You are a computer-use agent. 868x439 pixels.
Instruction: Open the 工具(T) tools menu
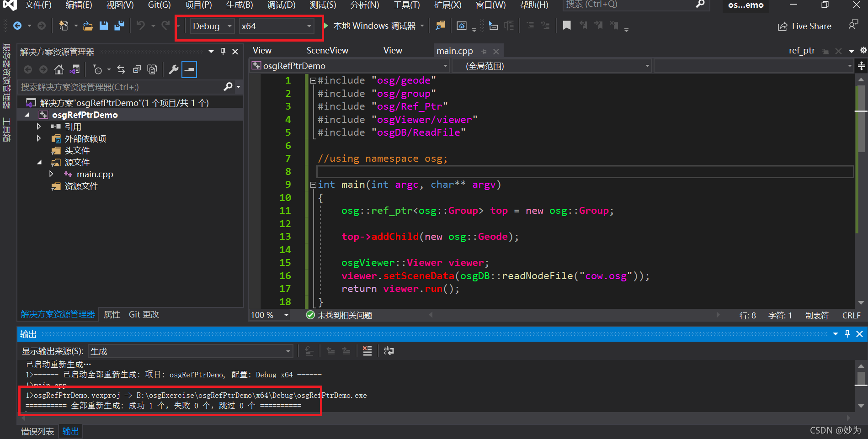click(406, 5)
